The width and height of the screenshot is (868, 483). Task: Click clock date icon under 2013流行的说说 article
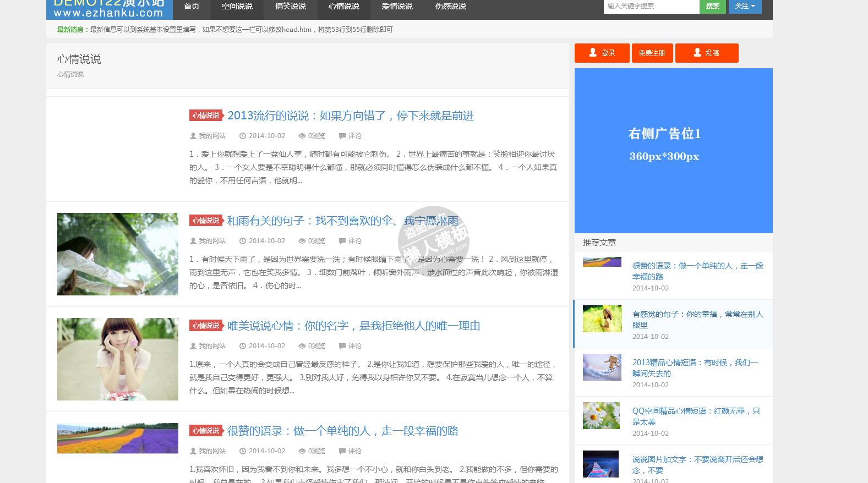click(x=243, y=136)
